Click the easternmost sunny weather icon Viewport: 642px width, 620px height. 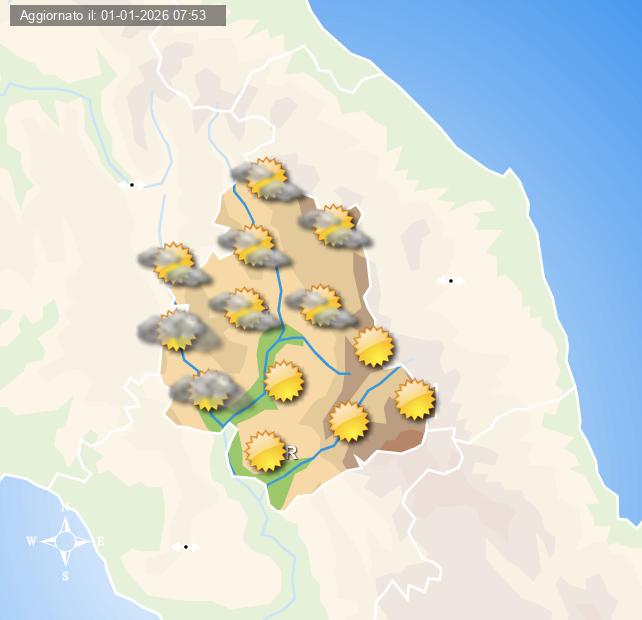click(415, 400)
